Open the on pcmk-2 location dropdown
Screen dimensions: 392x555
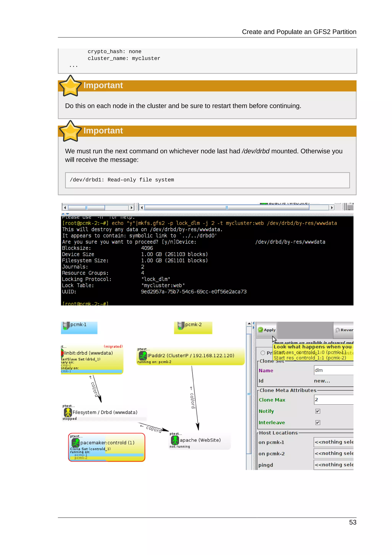coord(334,453)
